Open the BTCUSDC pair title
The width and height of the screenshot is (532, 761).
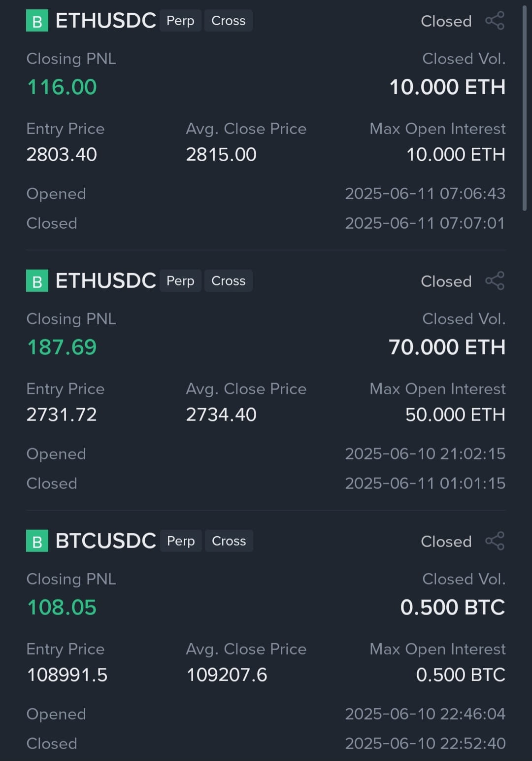[x=106, y=541]
